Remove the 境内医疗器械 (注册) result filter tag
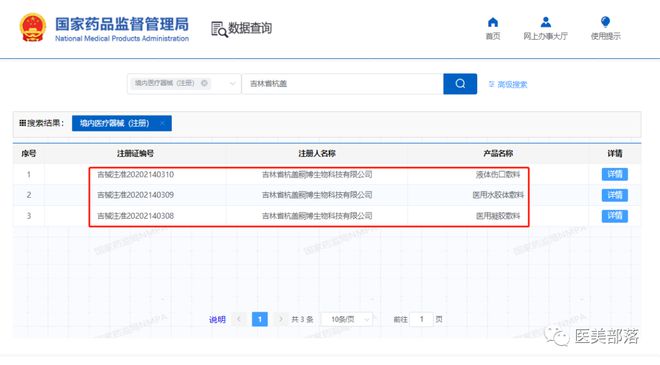Viewport: 660px width, 365px height. [162, 123]
